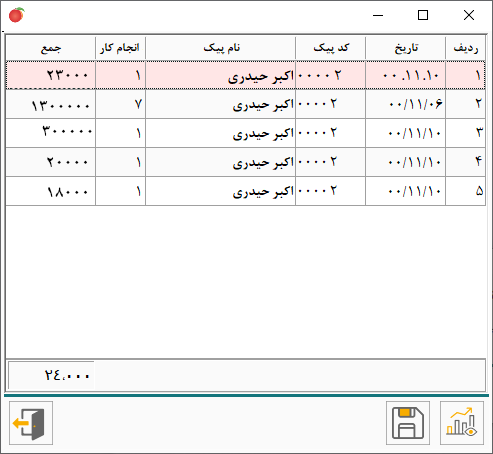Sort by the جمع column header

click(x=50, y=48)
